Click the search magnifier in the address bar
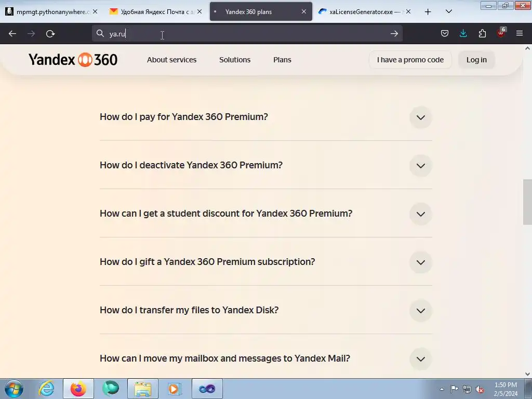 tap(100, 34)
